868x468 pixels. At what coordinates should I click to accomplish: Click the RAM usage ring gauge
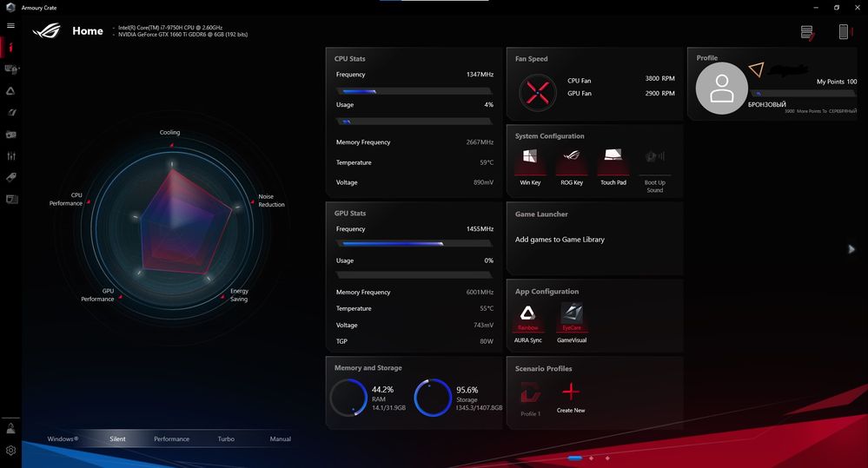click(x=348, y=397)
